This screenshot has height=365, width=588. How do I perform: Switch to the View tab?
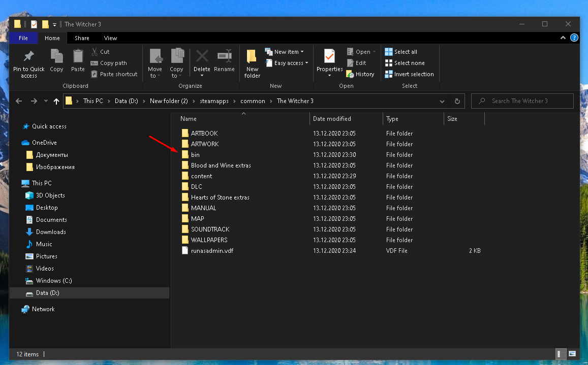[x=110, y=38]
